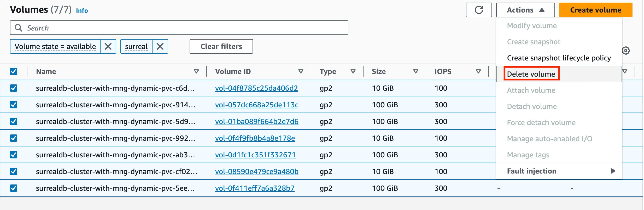
Task: Choose Create snapshot lifecycle policy
Action: pyautogui.click(x=559, y=58)
